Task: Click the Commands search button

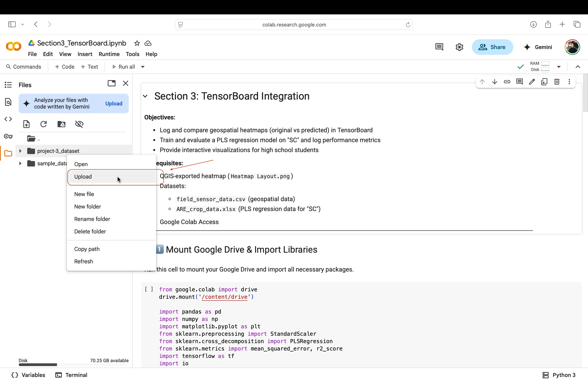Action: pos(24,67)
